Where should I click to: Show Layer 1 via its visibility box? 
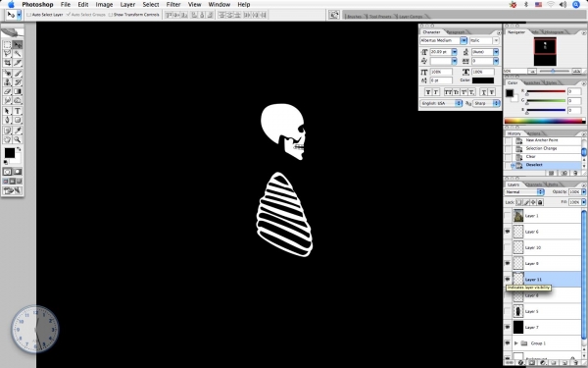coord(508,216)
